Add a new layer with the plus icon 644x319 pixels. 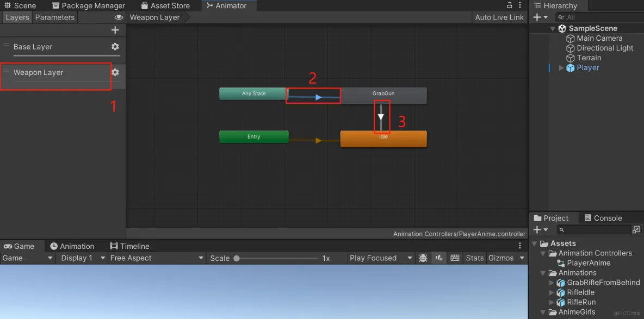115,30
